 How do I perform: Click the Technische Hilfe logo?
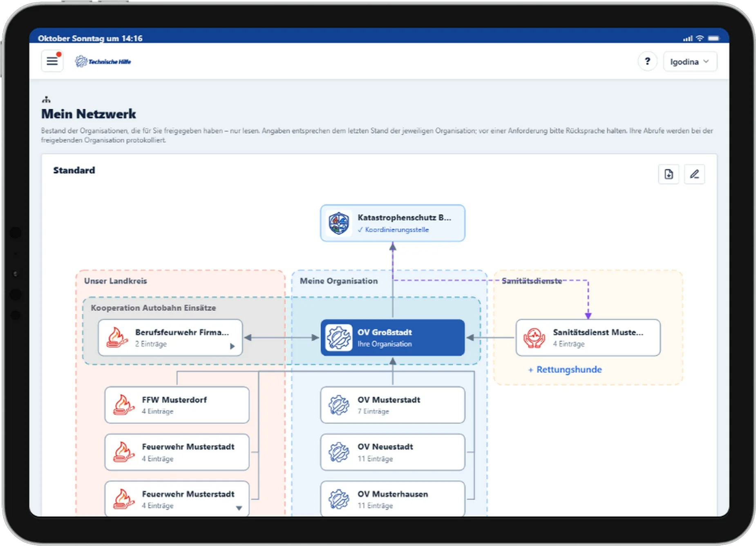(x=103, y=61)
